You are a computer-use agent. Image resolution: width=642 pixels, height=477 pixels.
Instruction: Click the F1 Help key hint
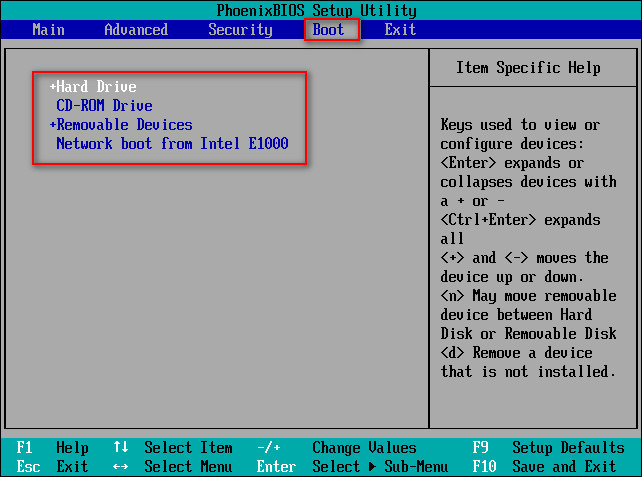pos(52,448)
